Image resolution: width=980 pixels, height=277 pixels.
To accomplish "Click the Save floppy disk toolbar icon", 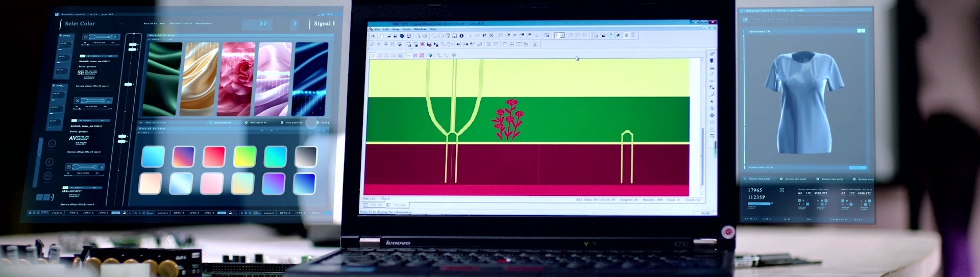I will [395, 36].
